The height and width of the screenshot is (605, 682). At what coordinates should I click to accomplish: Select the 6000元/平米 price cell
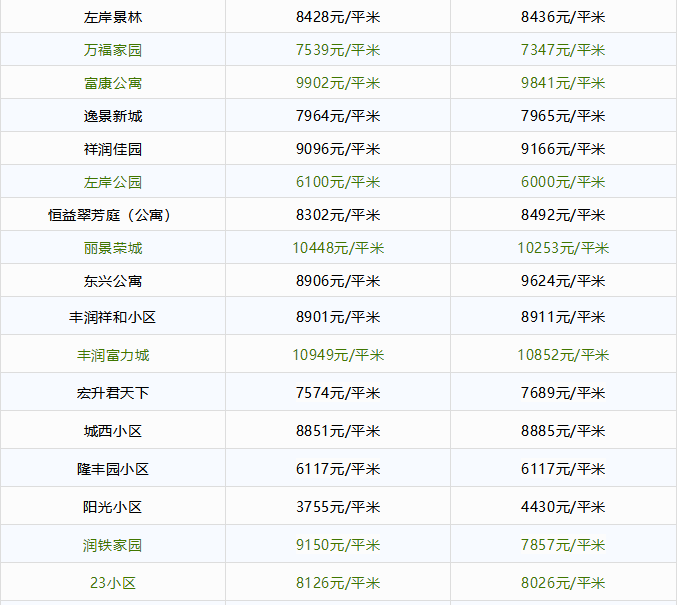point(563,182)
